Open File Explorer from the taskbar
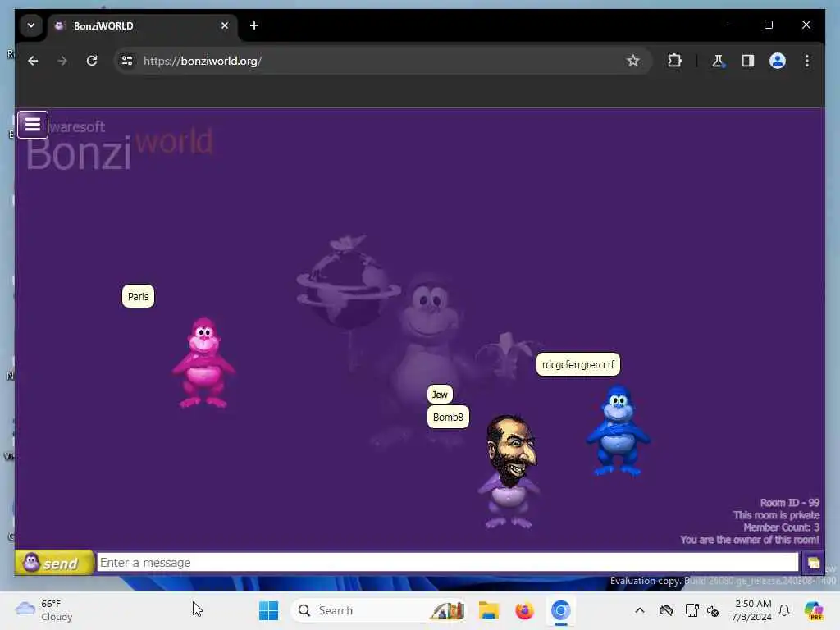Viewport: 840px width, 630px height. pos(489,610)
